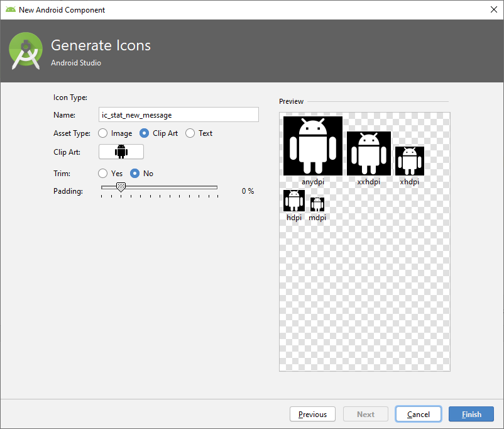
Task: Close the New Android Component window
Action: (493, 10)
